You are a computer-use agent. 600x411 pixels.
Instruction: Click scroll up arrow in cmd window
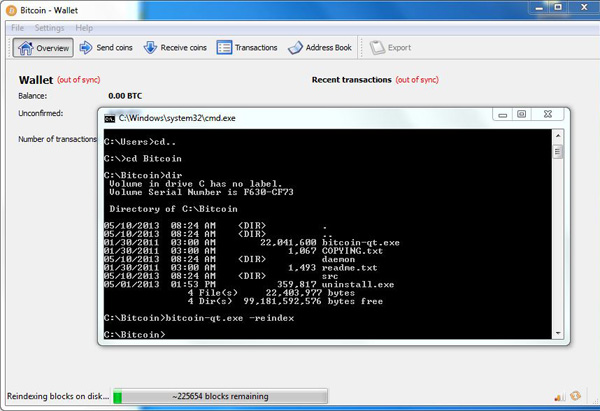(x=558, y=136)
